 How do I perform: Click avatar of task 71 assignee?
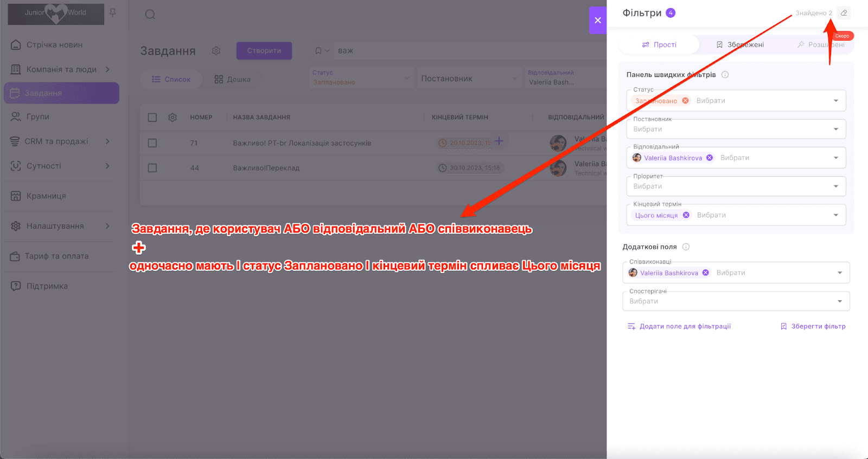(558, 143)
